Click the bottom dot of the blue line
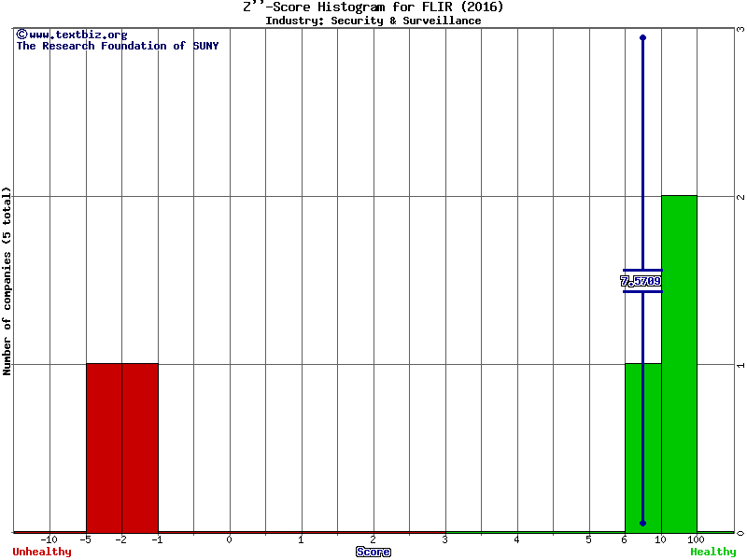 point(642,523)
